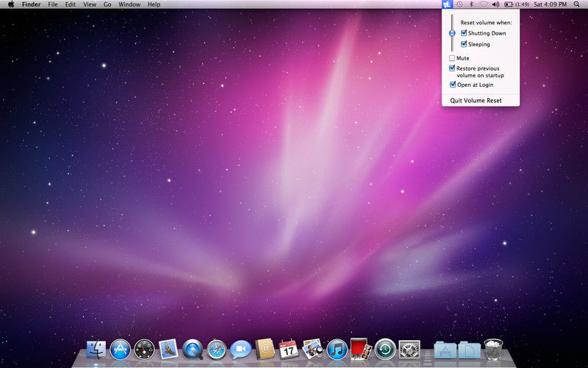Launch Safari compass icon
588x368 pixels.
217,349
